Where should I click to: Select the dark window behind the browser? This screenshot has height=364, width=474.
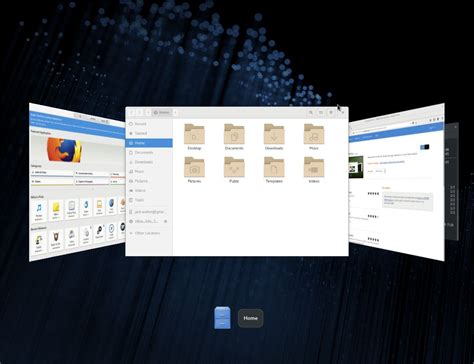click(x=452, y=182)
